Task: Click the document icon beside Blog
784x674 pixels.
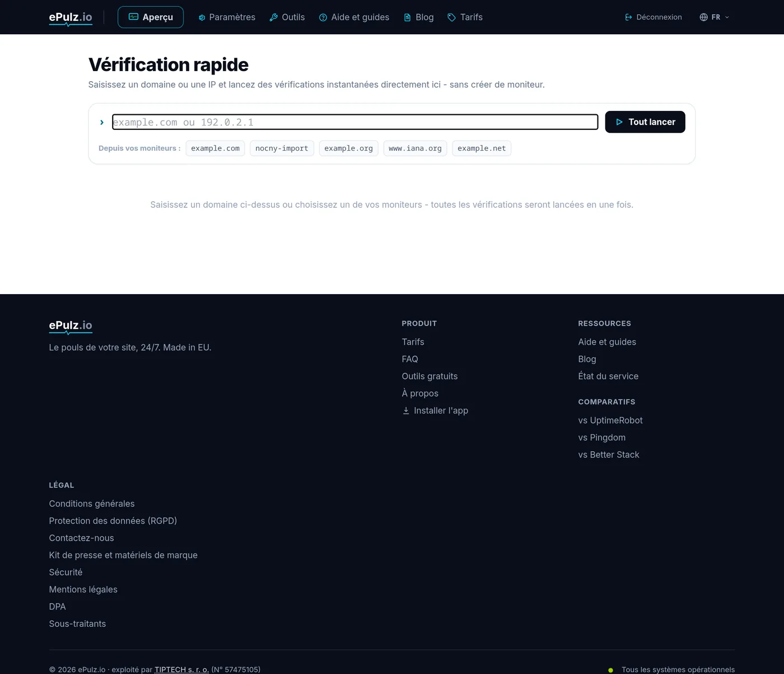Action: 407,17
